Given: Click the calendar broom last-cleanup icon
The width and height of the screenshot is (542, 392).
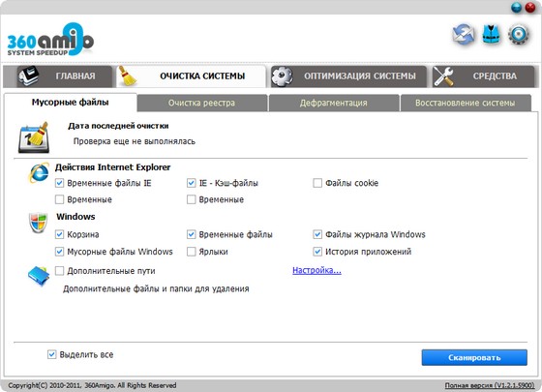Looking at the screenshot, I should [x=34, y=137].
